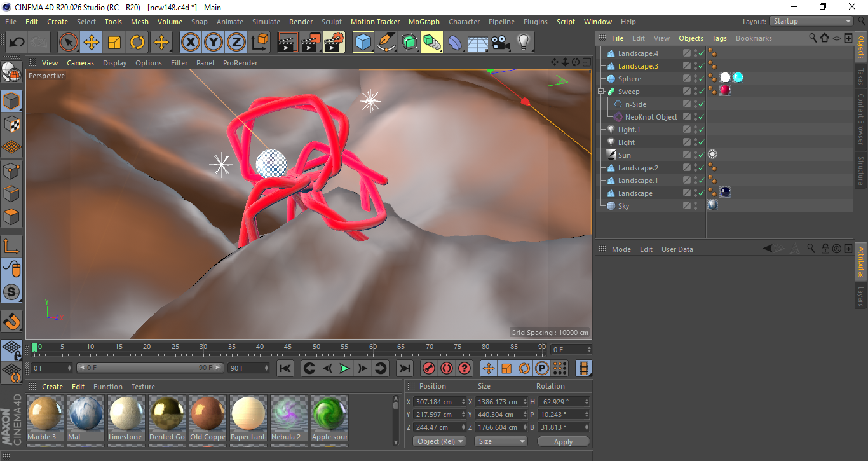Open the material manager Create menu
This screenshot has height=461, width=868.
tap(53, 387)
